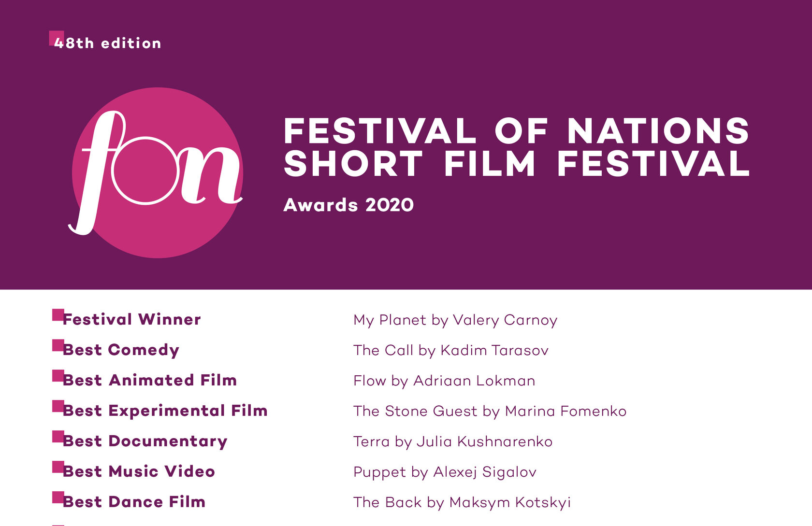The width and height of the screenshot is (812, 526).
Task: Open The Stone Guest by Marina Fomenko
Action: click(x=490, y=411)
